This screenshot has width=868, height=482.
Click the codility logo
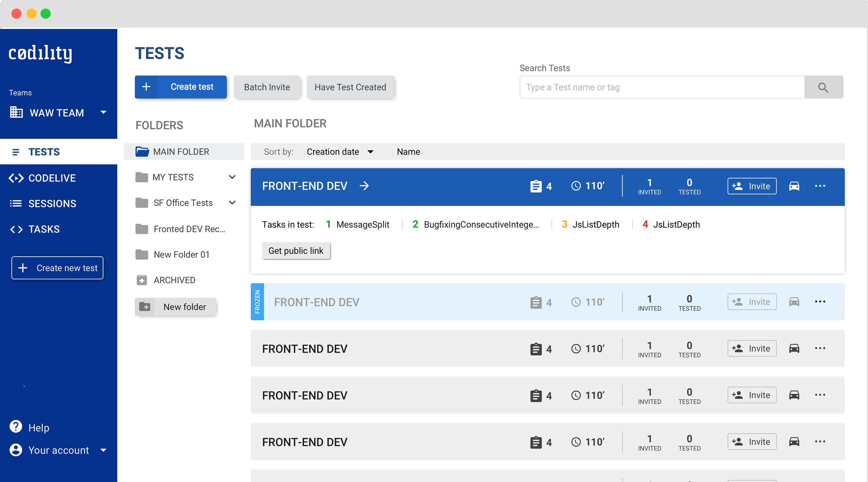[x=40, y=53]
